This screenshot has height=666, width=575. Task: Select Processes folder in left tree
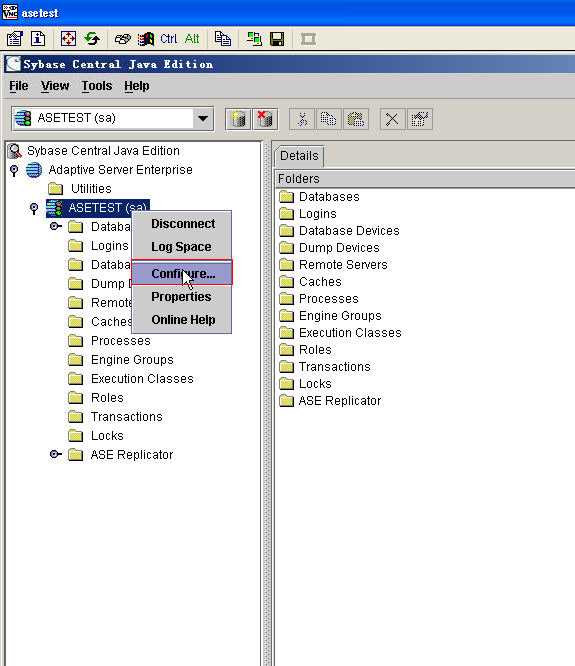pos(121,341)
